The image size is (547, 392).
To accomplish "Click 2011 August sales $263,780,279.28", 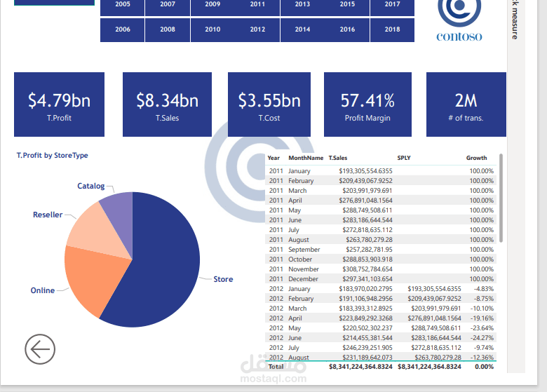I will 369,240.
